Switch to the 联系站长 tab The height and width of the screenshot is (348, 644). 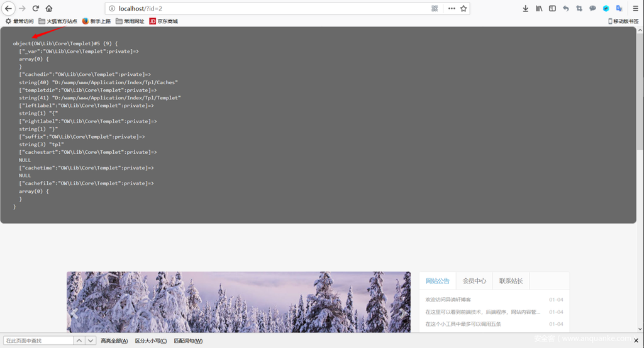511,281
